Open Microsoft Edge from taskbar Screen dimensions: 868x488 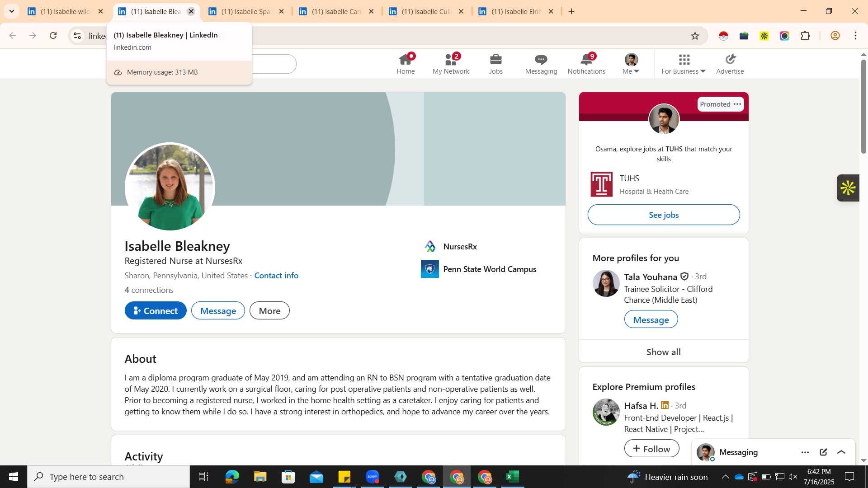(232, 477)
